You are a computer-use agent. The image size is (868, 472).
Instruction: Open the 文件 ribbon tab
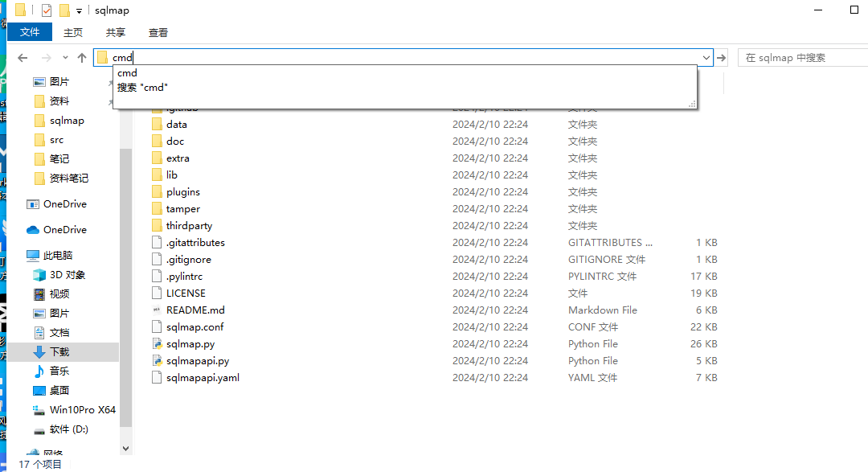click(30, 32)
